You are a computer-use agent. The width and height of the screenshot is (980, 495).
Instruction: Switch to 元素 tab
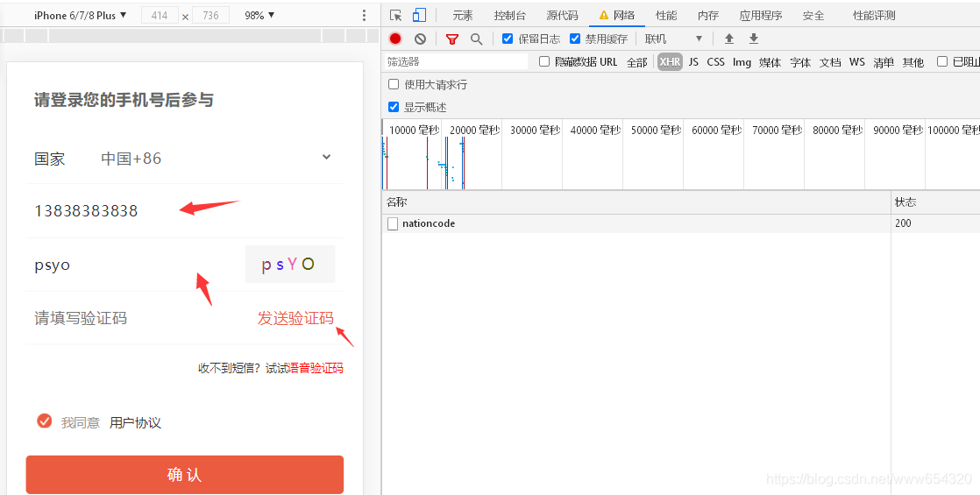pyautogui.click(x=463, y=16)
